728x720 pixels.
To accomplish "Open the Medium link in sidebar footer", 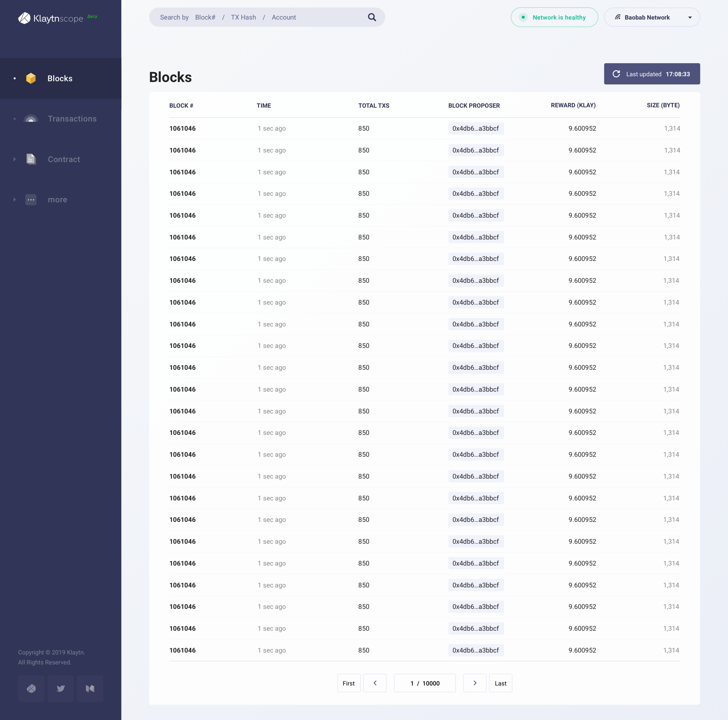I will point(90,689).
